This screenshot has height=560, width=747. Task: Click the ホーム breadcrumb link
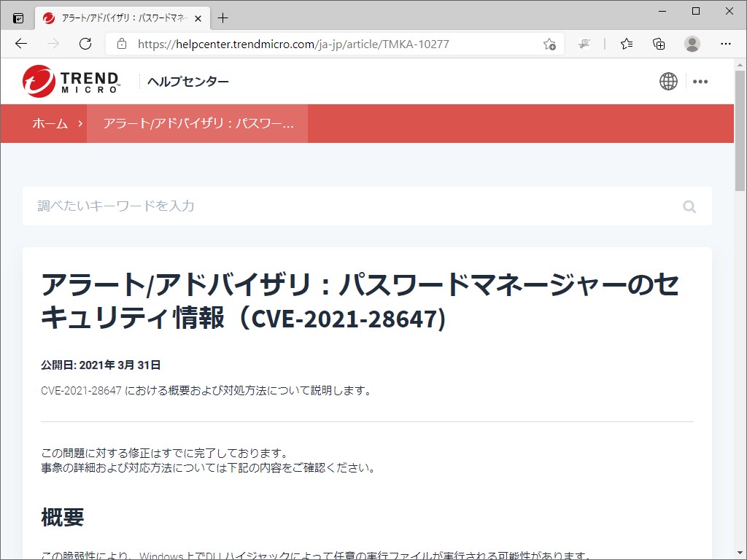tap(48, 123)
